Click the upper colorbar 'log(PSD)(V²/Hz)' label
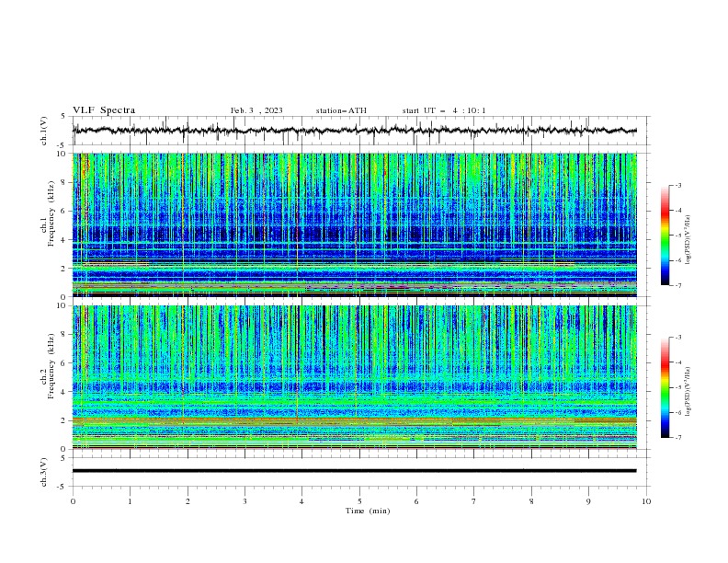 pos(688,240)
